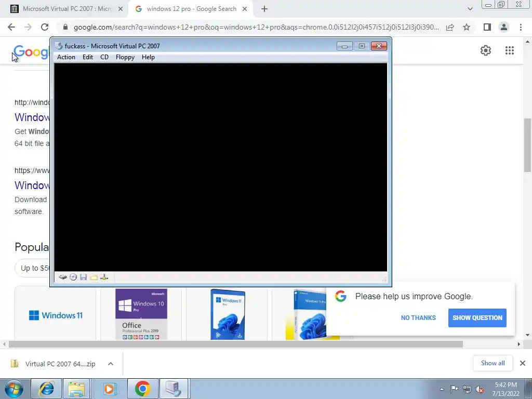The height and width of the screenshot is (399, 532).
Task: Click the scroll right arrow of horizontal scrollbar
Action: pyautogui.click(x=519, y=344)
